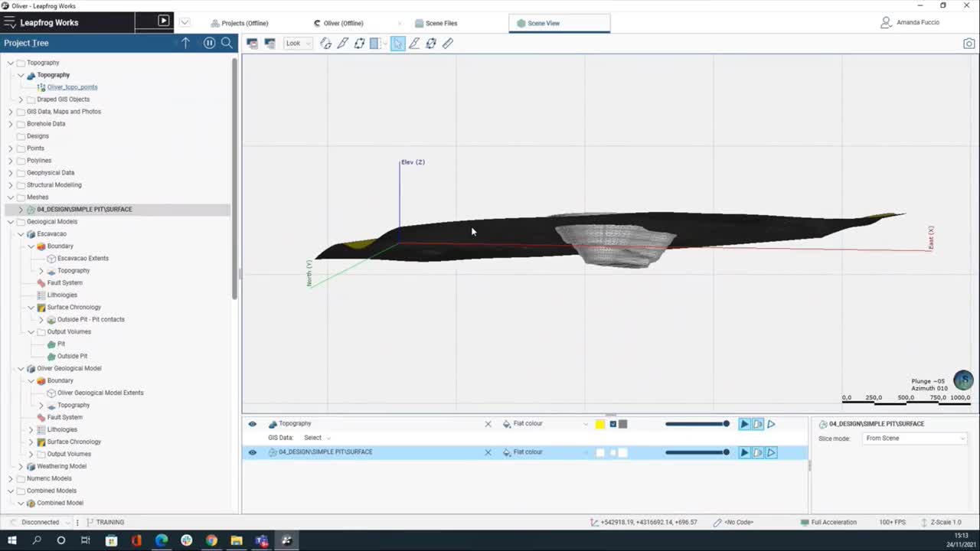Click the rotate tool before the slicer icon
980x551 pixels.
[325, 44]
